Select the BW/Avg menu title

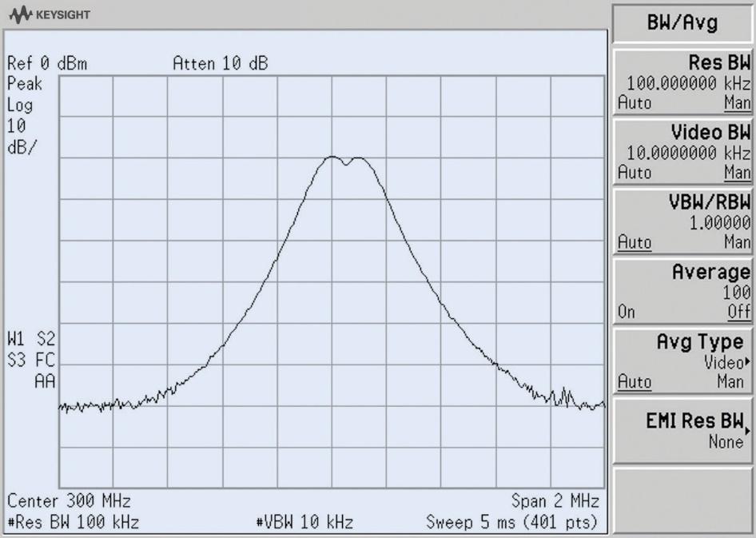(x=681, y=23)
